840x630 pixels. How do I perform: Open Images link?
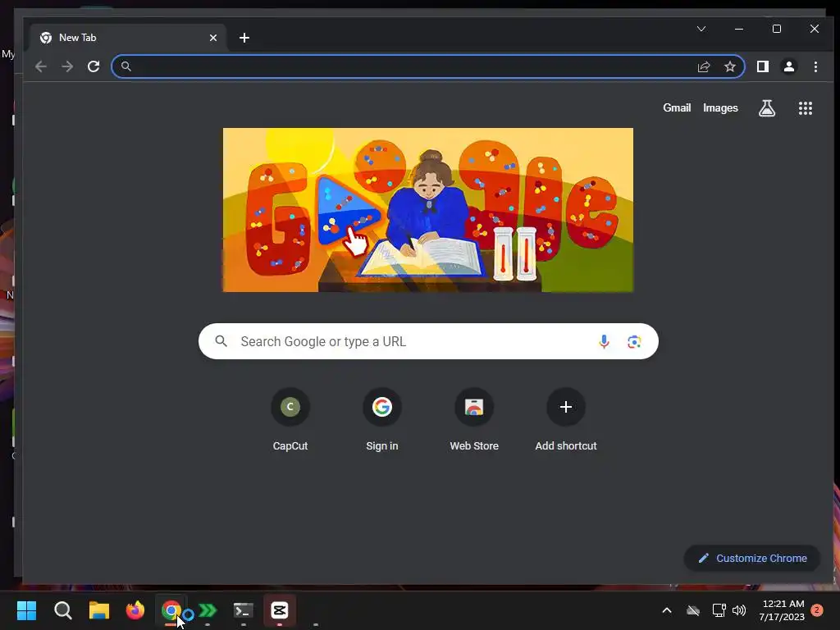[x=720, y=107]
